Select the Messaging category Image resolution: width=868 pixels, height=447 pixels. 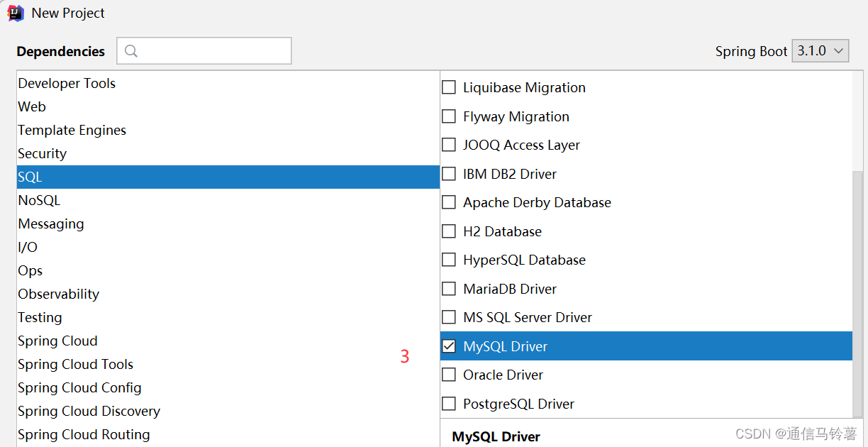228,223
